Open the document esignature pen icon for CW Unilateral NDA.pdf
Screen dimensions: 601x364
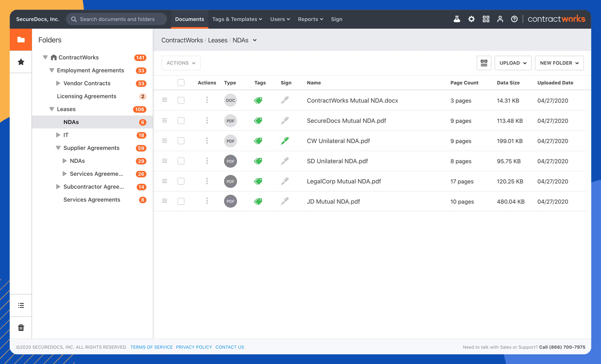pyautogui.click(x=285, y=141)
